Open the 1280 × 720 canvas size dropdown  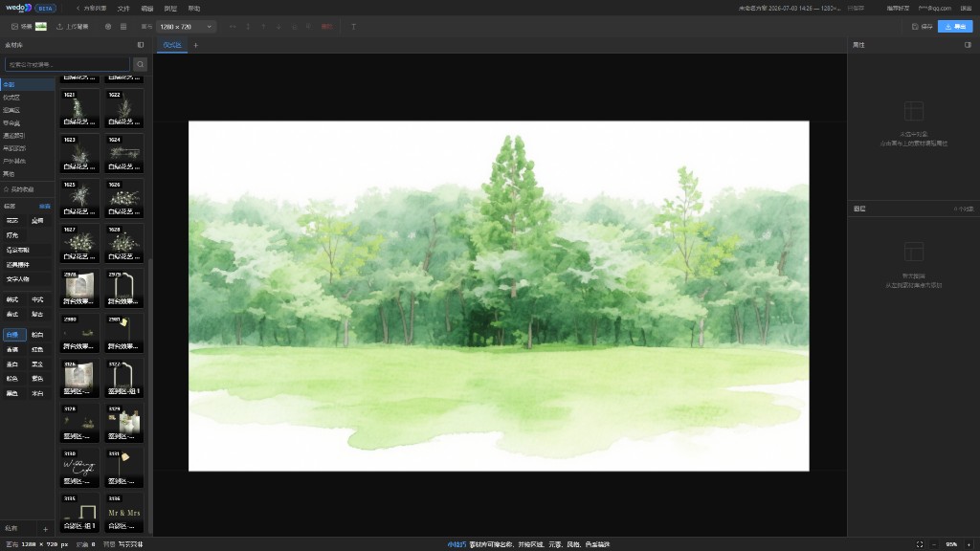click(185, 27)
